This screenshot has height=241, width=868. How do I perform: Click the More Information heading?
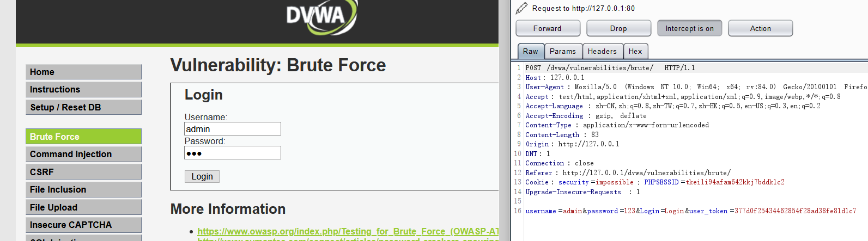[x=228, y=209]
